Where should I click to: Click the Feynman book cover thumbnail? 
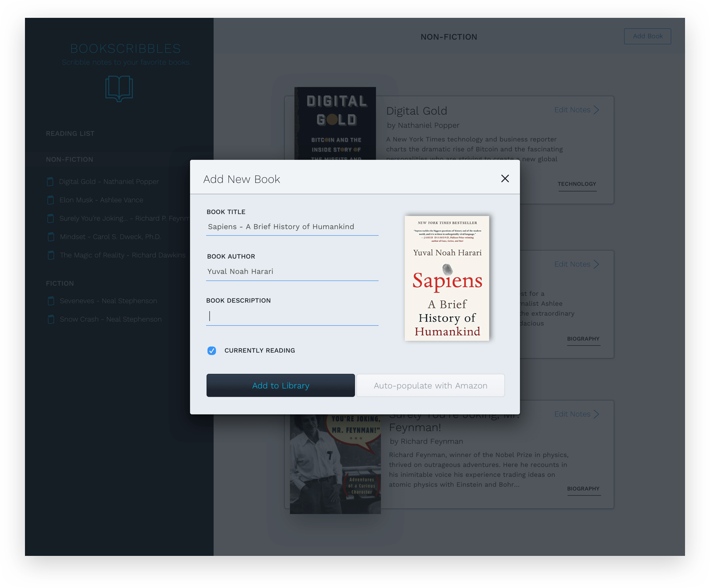(x=335, y=464)
